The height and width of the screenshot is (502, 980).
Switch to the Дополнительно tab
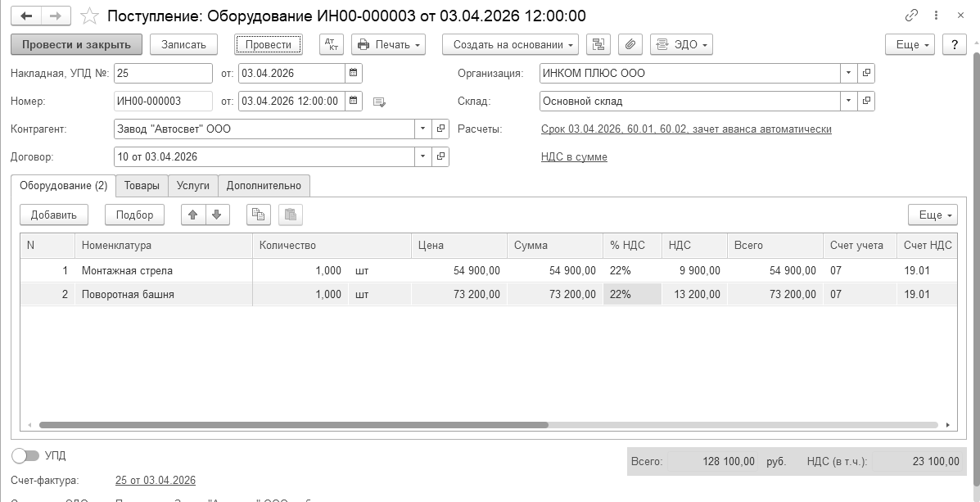pos(264,186)
